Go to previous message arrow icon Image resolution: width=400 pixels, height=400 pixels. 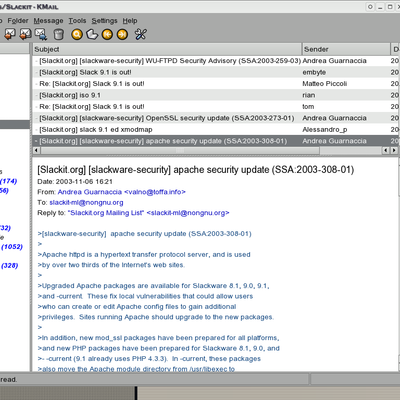[107, 34]
